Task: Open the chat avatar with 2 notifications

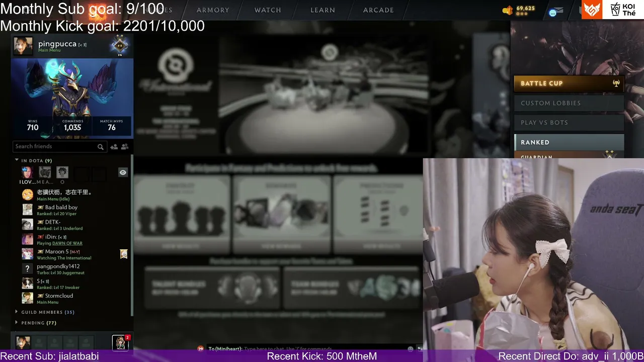Action: tap(120, 342)
